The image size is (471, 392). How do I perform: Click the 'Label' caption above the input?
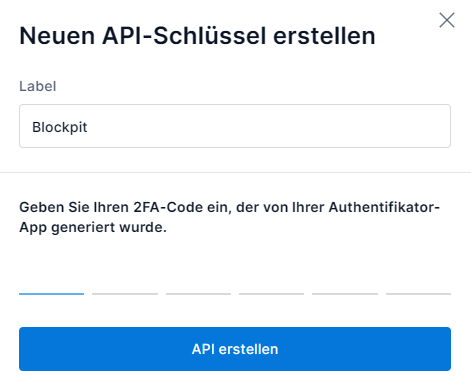[x=38, y=86]
